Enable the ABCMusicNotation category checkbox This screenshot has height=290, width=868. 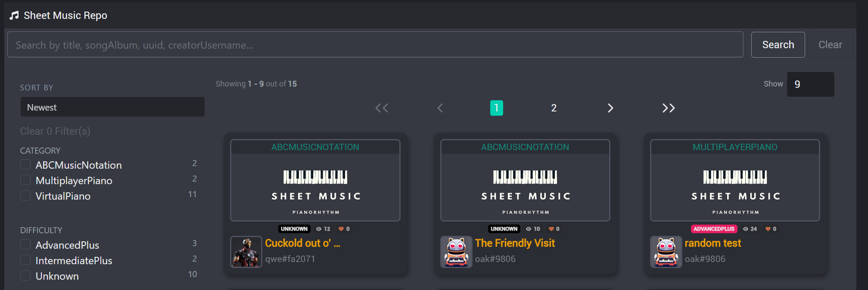point(25,164)
